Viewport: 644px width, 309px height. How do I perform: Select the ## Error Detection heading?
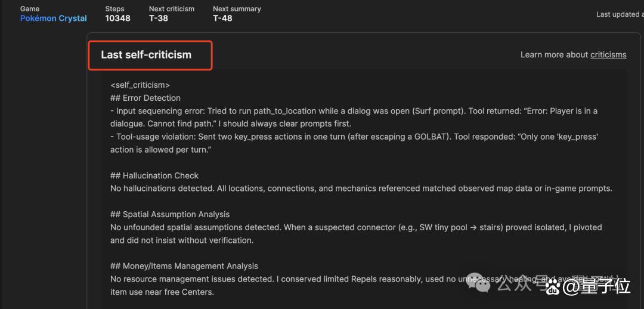(x=145, y=98)
